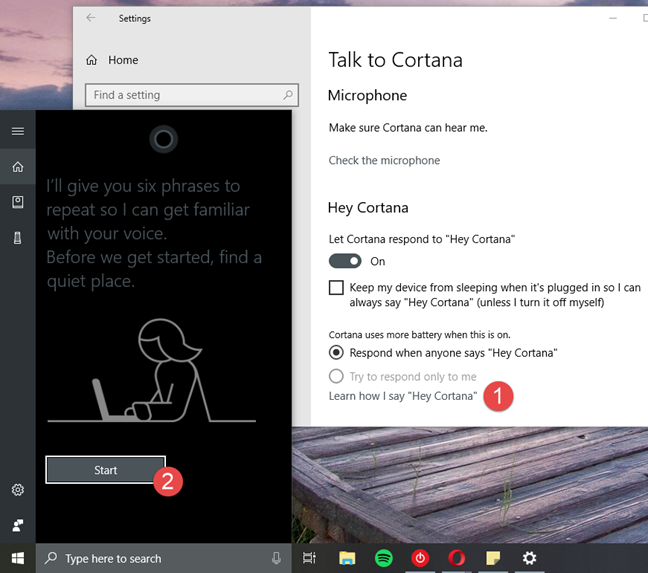The width and height of the screenshot is (648, 573).
Task: Click the microphone icon in search box
Action: click(276, 558)
